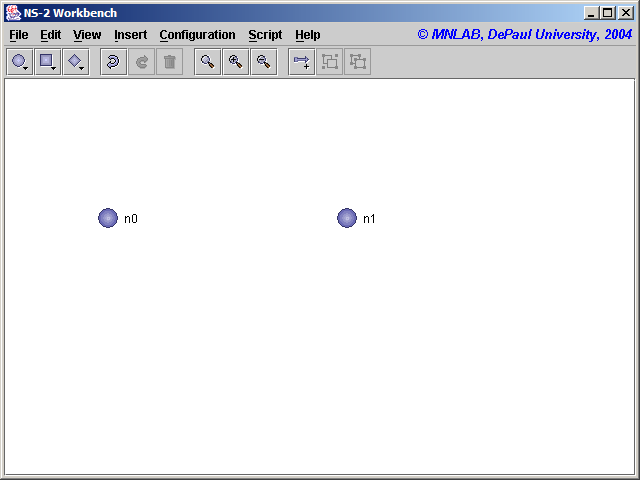The width and height of the screenshot is (640, 480).
Task: Open the Help menu
Action: coord(308,35)
